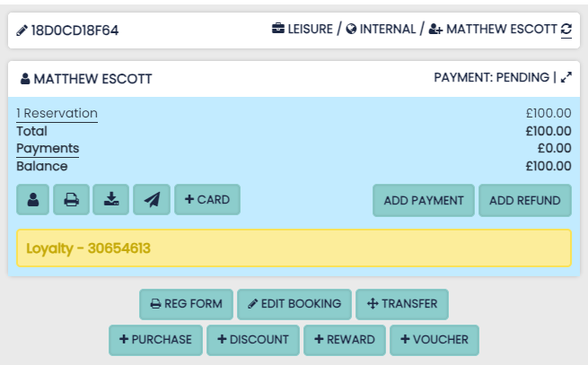The height and width of the screenshot is (365, 588).
Task: Apply a discount with + DISCOUNT
Action: pyautogui.click(x=253, y=340)
